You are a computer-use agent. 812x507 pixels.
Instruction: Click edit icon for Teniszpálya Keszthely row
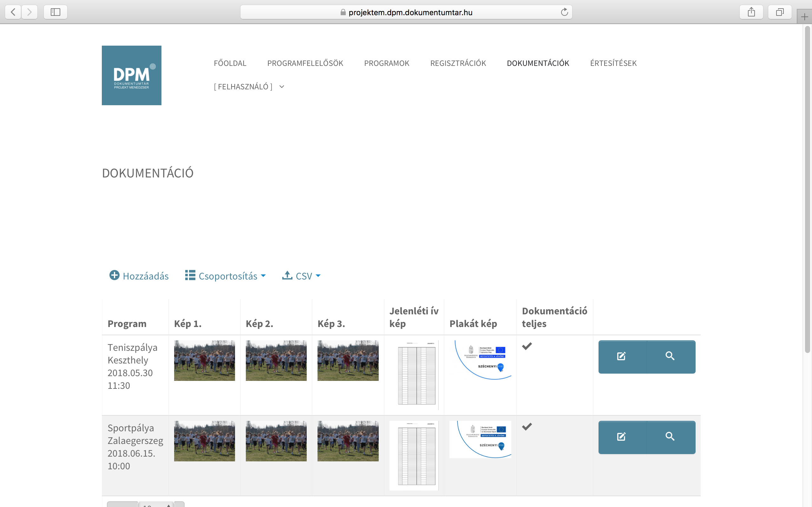pyautogui.click(x=621, y=356)
